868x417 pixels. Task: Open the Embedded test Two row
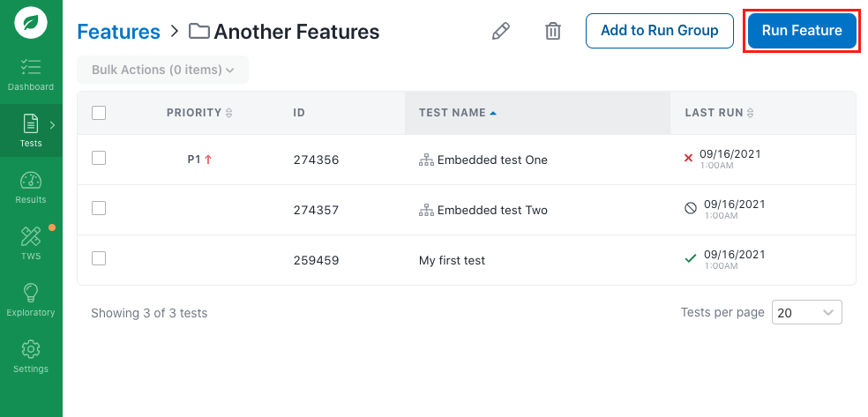492,210
